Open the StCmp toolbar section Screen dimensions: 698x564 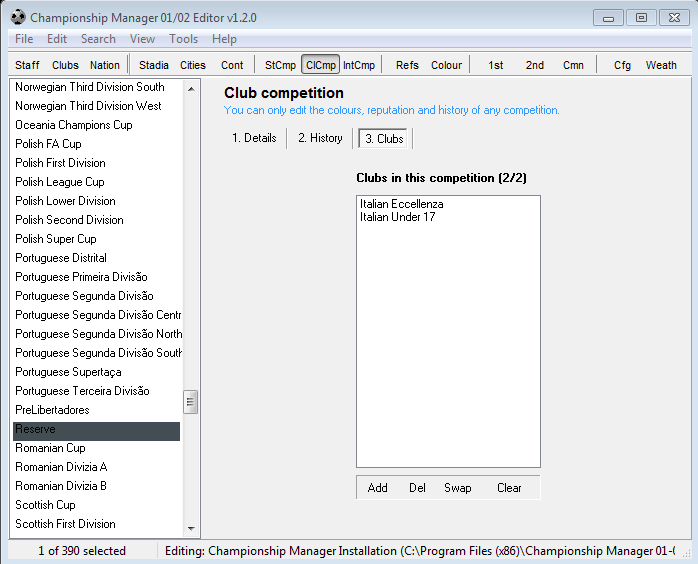pos(280,65)
